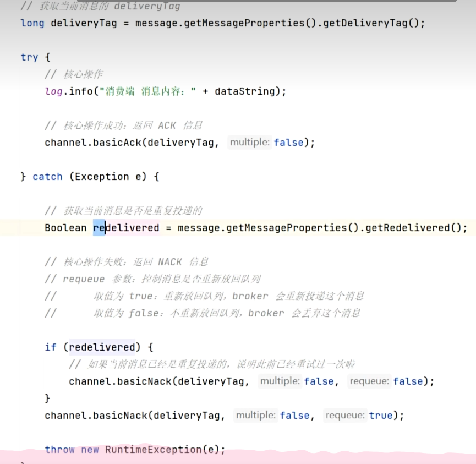Screen dimensions: 476x464
Task: Click channel.basicAck method call
Action: pos(180,143)
